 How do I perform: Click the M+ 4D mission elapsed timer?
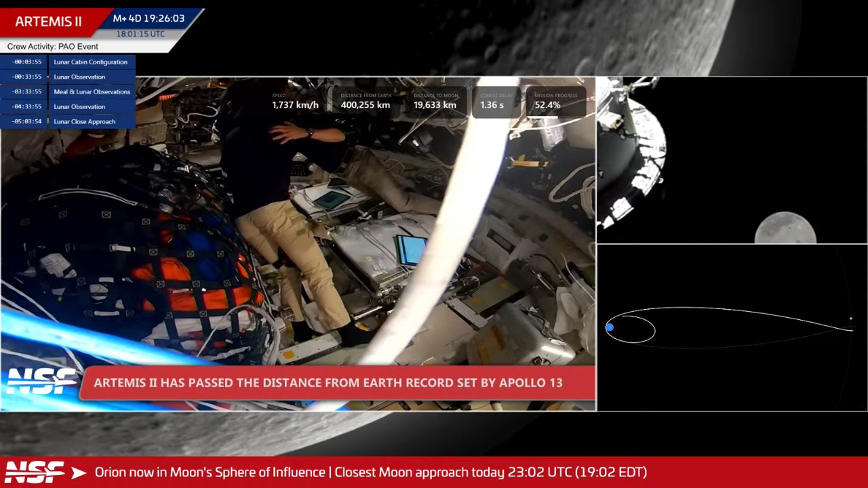point(149,18)
